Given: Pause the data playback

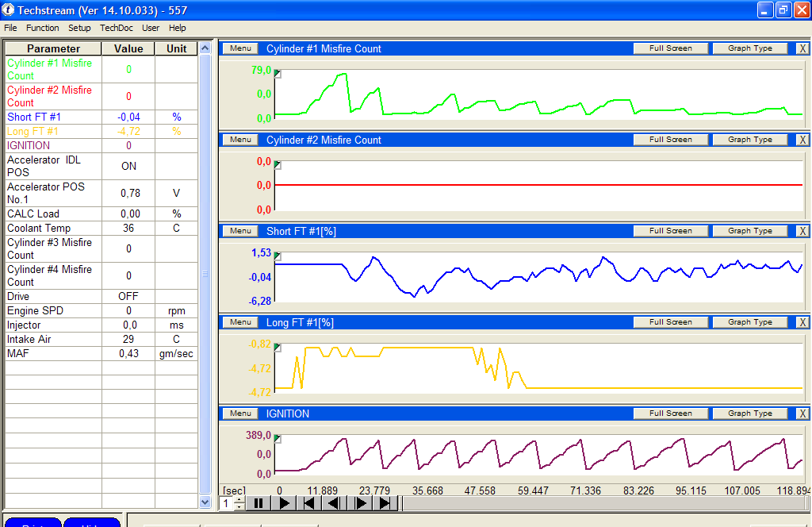Looking at the screenshot, I should [x=258, y=503].
